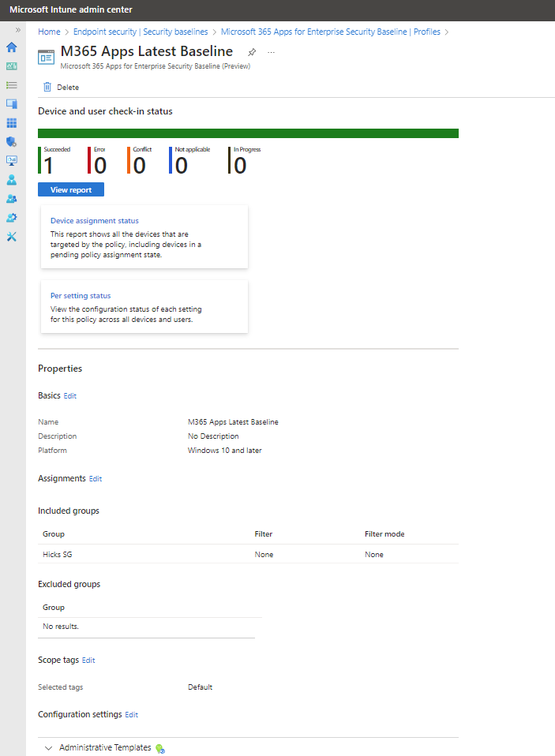Open Troubleshooting tools wrench icon
This screenshot has width=555, height=756.
pyautogui.click(x=12, y=237)
